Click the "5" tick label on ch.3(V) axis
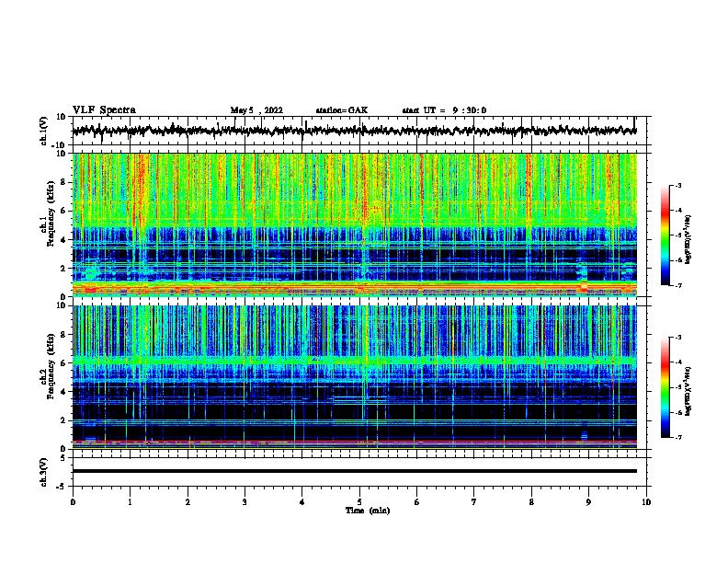The height and width of the screenshot is (563, 728). coord(63,458)
